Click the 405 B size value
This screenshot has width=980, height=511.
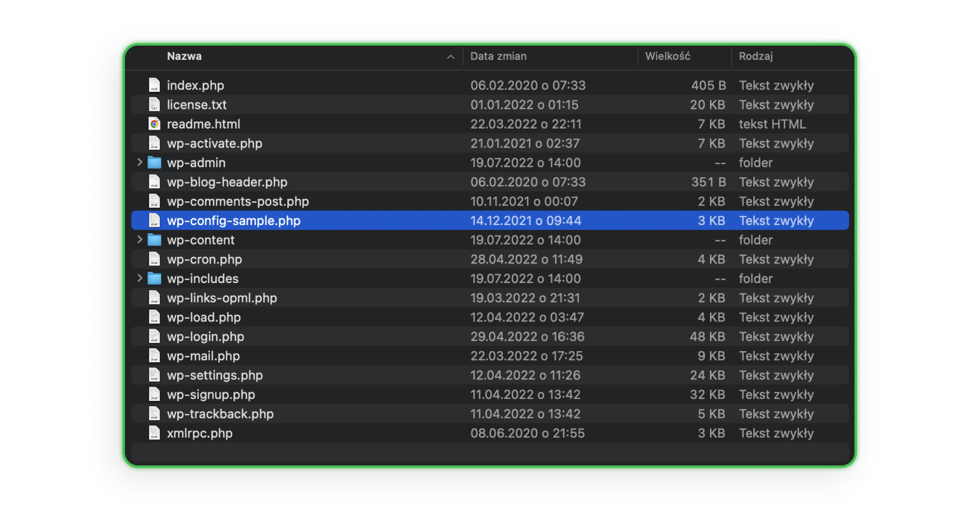[708, 85]
